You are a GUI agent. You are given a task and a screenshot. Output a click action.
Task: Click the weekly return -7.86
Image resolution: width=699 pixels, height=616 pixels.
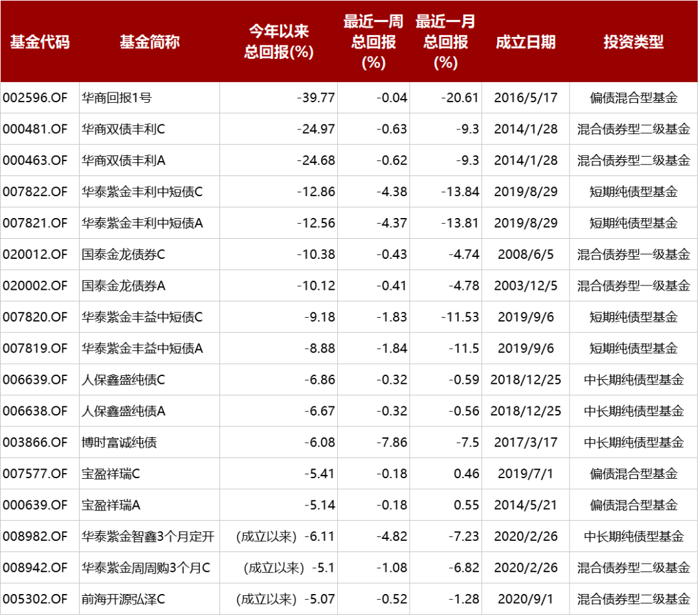[x=392, y=442]
